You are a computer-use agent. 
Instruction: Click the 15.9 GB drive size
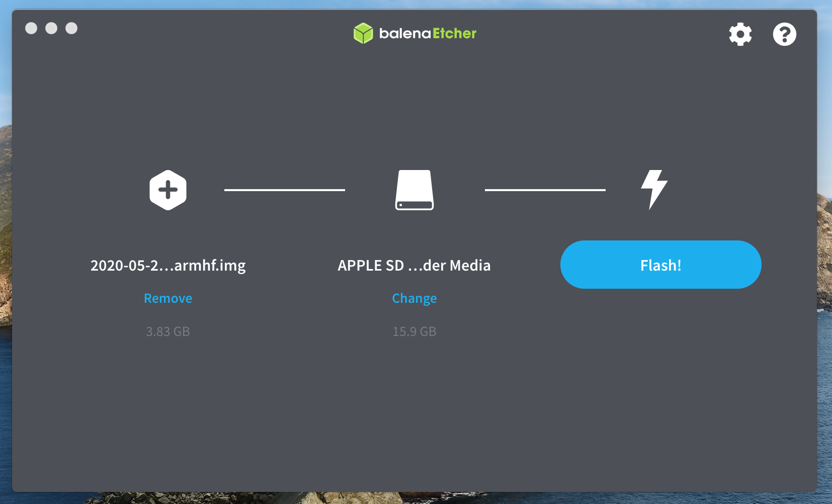tap(414, 331)
